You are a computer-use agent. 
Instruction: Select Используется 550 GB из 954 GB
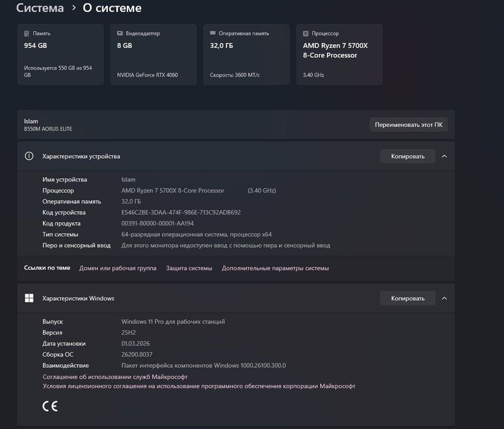tap(58, 71)
